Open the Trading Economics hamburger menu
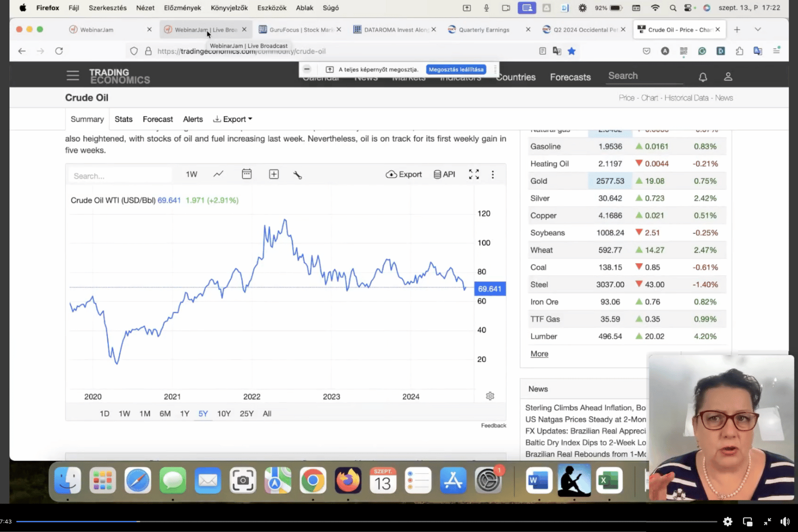Screen dimensions: 798x532 pos(73,76)
